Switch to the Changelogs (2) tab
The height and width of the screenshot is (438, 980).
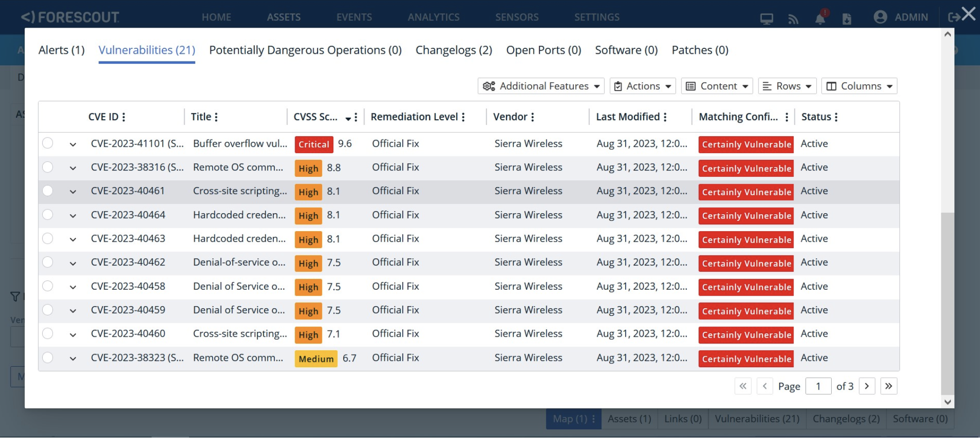[x=454, y=50]
